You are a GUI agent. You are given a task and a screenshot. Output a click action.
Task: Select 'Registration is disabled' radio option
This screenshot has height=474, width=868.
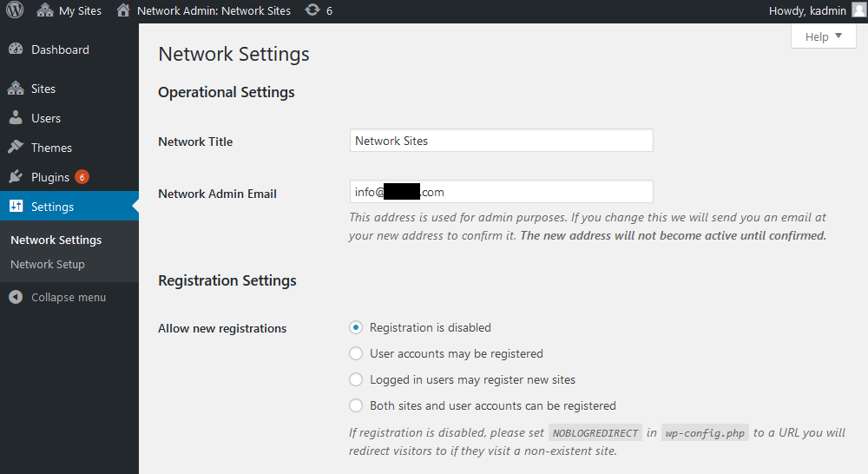coord(356,327)
